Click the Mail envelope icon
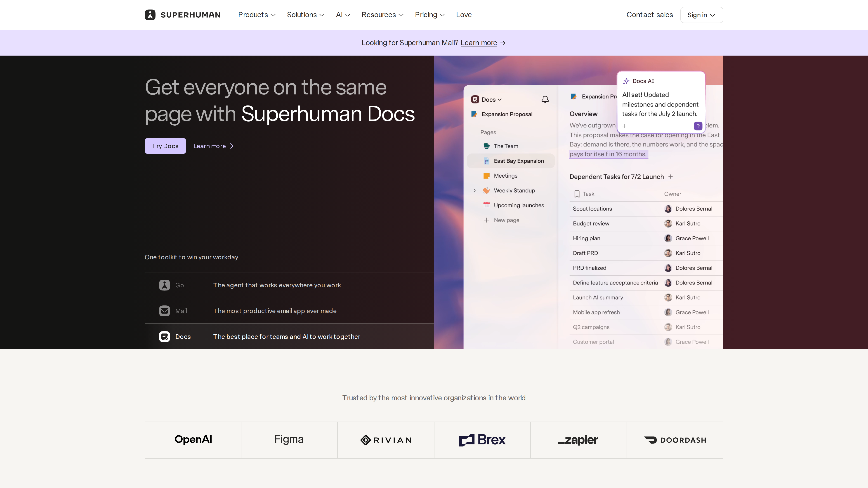The image size is (868, 488). coord(164,311)
